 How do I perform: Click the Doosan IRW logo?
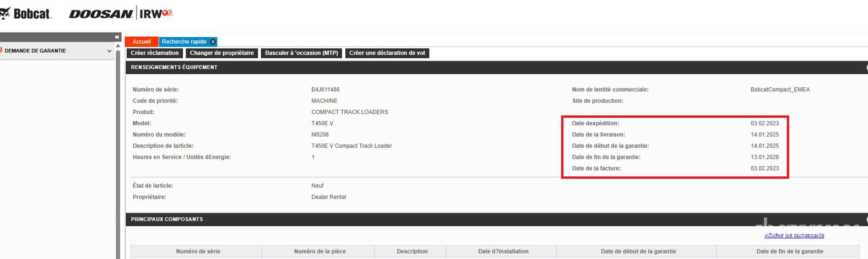point(120,14)
